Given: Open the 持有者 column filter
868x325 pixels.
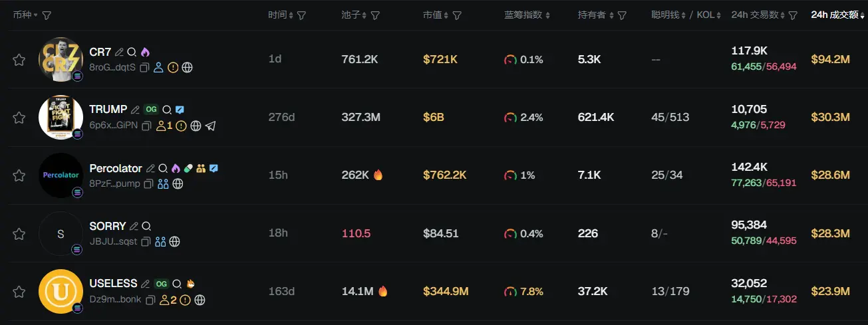Looking at the screenshot, I should (622, 15).
